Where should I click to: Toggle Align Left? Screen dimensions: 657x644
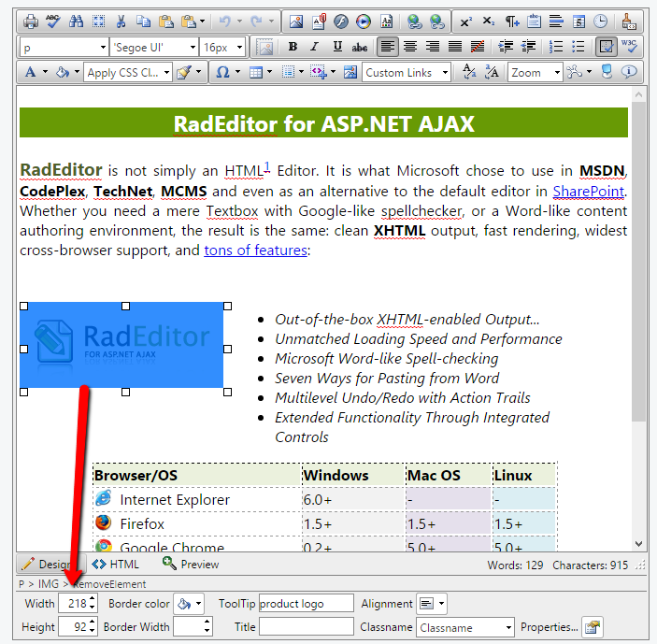point(388,47)
